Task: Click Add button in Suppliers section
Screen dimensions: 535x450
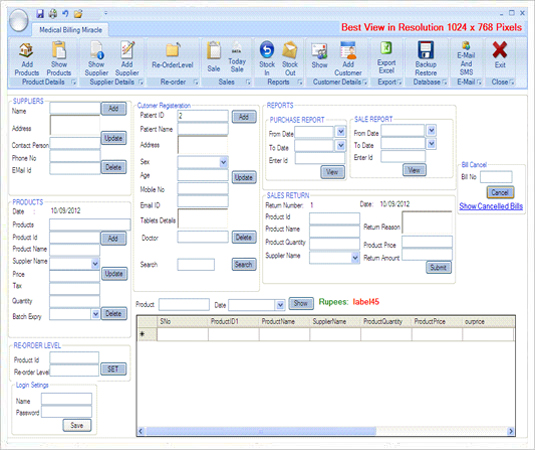Action: click(x=114, y=109)
